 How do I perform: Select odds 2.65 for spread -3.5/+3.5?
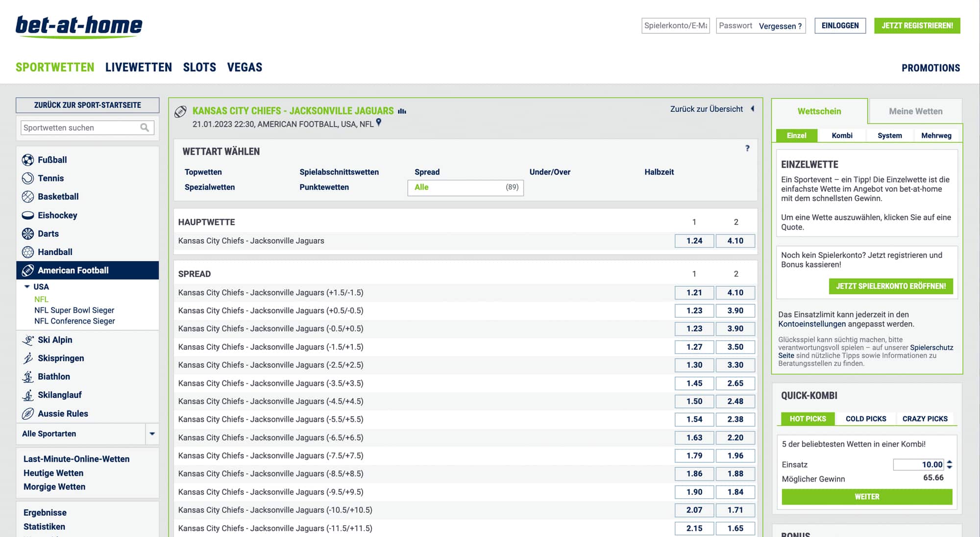coord(735,383)
